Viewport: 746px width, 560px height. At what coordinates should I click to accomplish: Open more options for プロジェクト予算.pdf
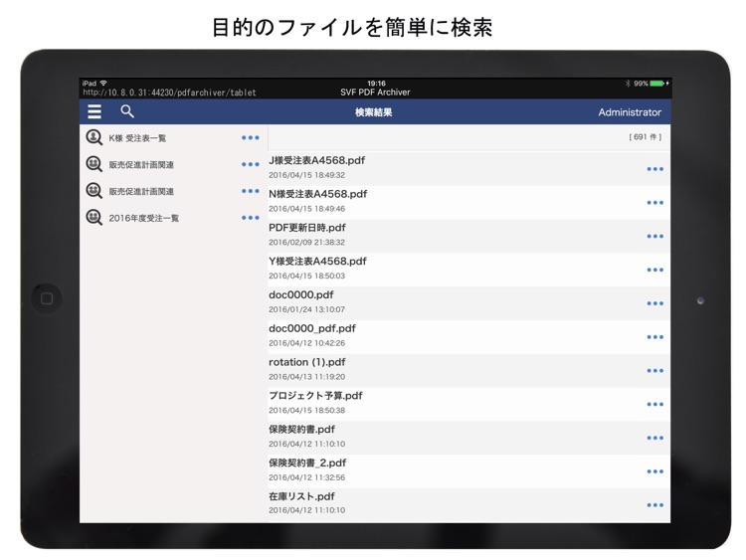click(655, 405)
